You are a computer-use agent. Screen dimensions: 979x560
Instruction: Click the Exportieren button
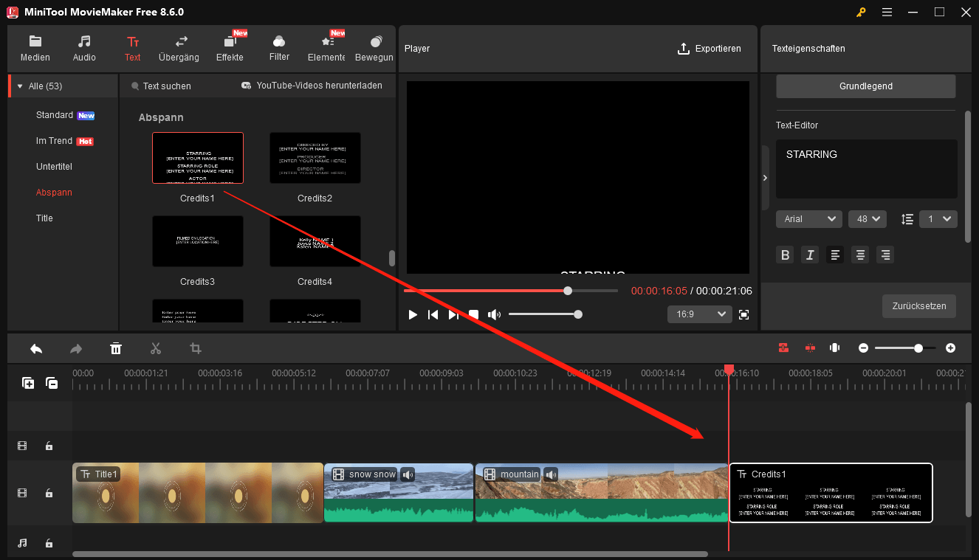710,48
